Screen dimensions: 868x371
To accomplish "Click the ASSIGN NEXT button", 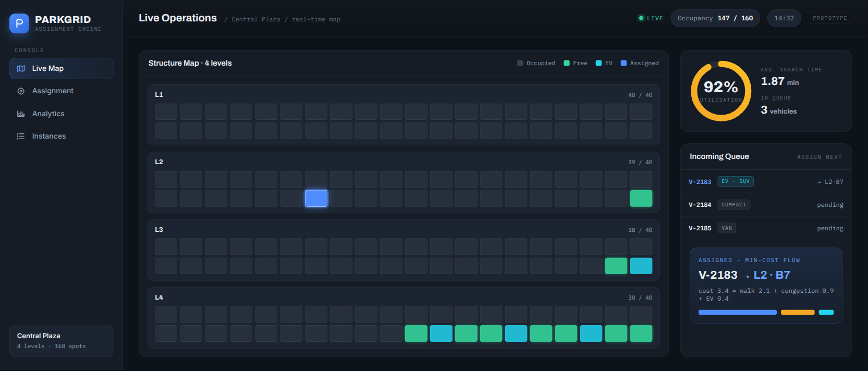I will coord(820,157).
